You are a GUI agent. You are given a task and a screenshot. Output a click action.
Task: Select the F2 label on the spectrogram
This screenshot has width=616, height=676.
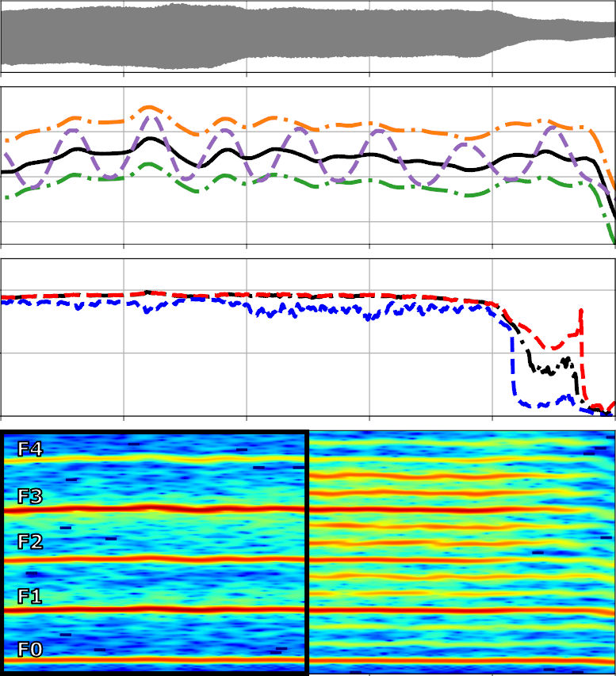tap(29, 542)
